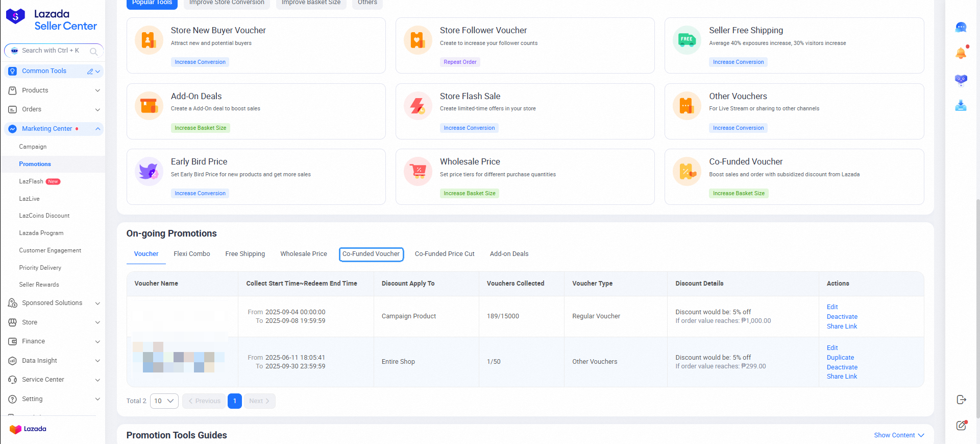Viewport: 980px width, 444px height.
Task: Collapse the Common Tools chevron
Action: tap(97, 72)
